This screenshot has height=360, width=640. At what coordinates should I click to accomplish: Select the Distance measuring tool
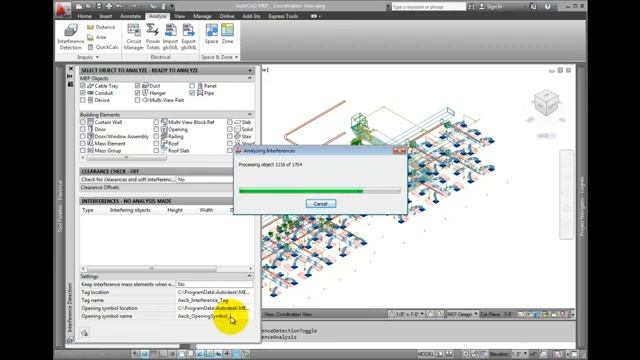(101, 27)
